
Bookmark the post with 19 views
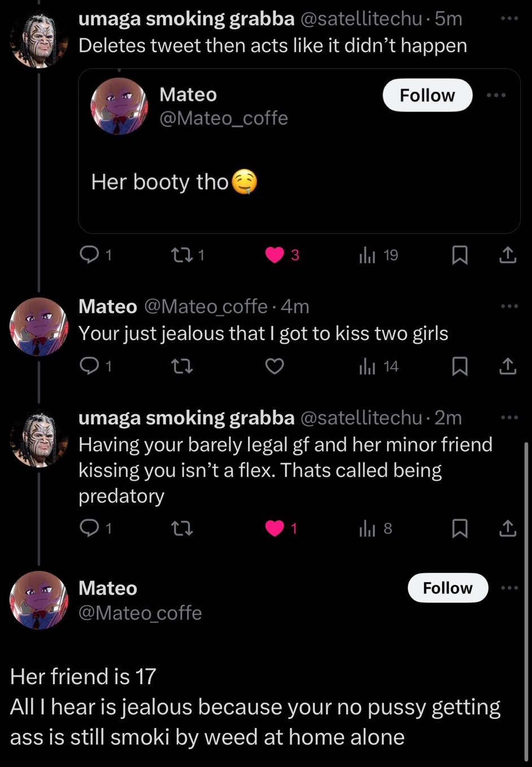(460, 255)
